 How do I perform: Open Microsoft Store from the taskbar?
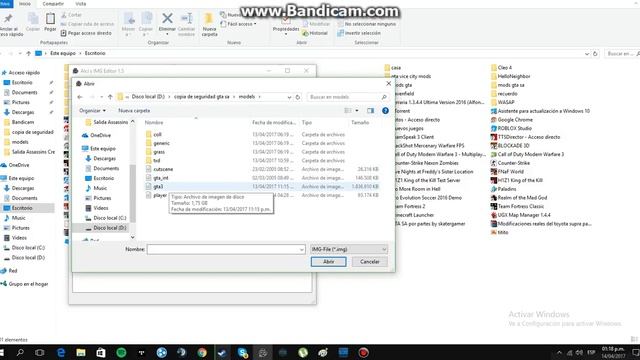101,353
